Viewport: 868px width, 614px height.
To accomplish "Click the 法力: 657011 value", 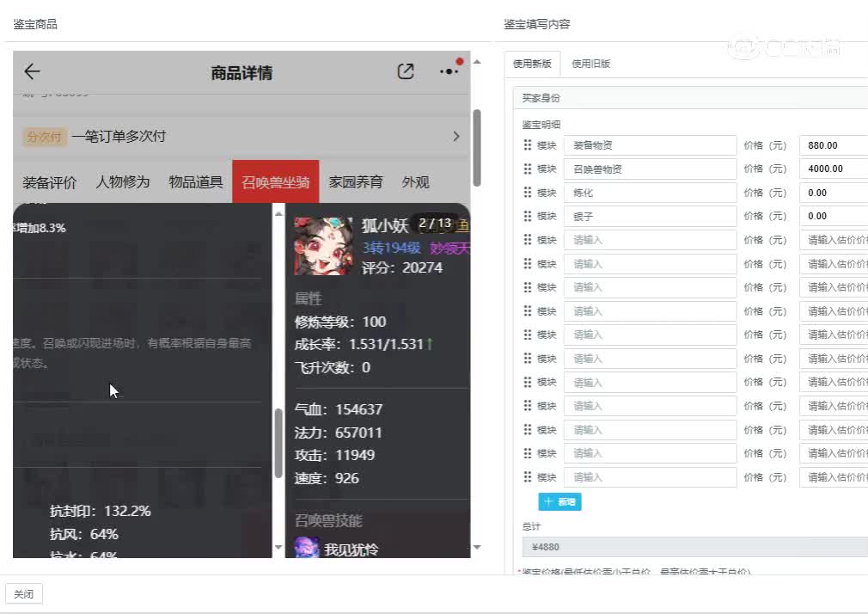I will [x=339, y=433].
